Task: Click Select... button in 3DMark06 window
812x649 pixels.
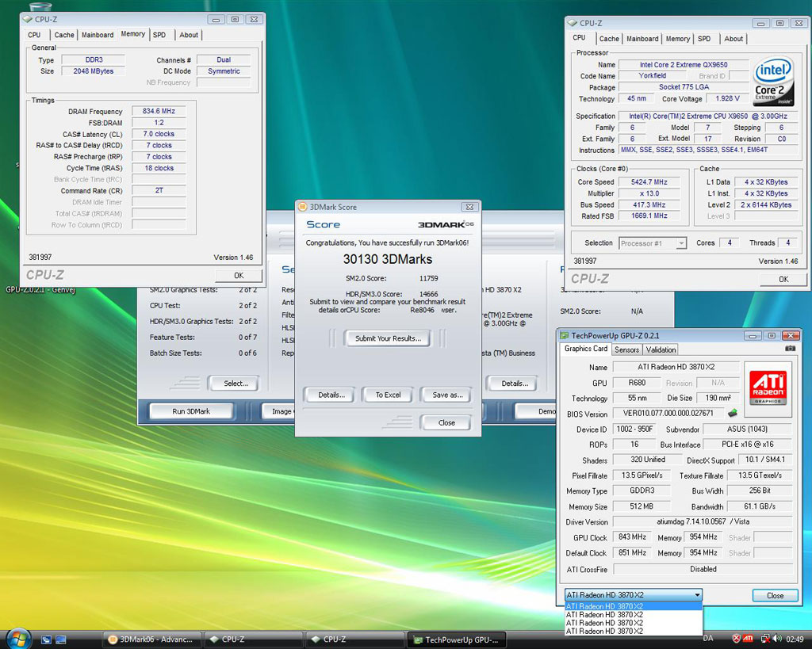Action: [236, 384]
